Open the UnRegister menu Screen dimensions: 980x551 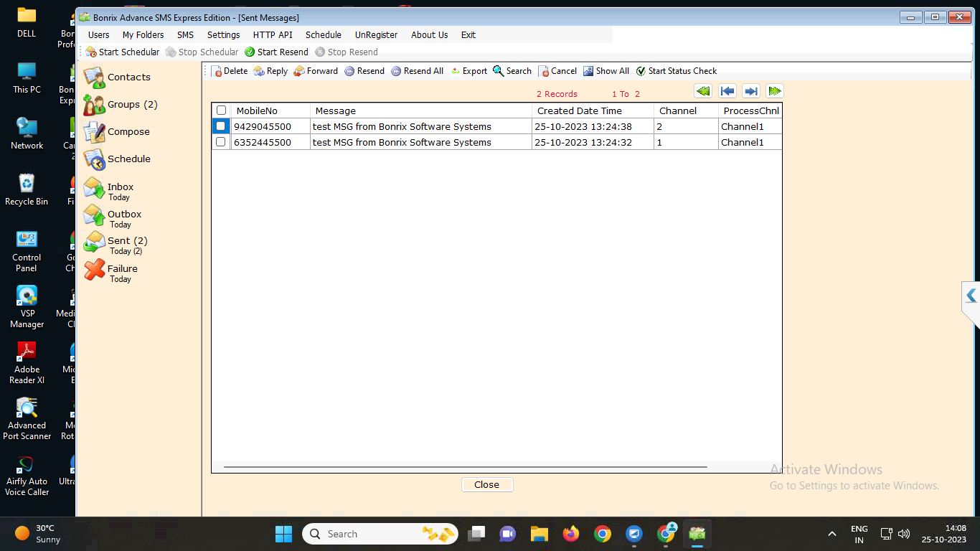[377, 34]
